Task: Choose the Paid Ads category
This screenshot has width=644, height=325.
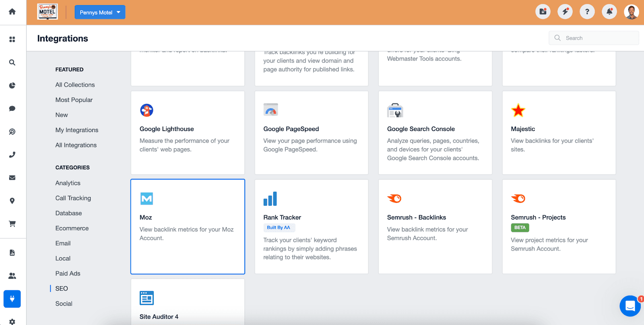Action: [68, 273]
